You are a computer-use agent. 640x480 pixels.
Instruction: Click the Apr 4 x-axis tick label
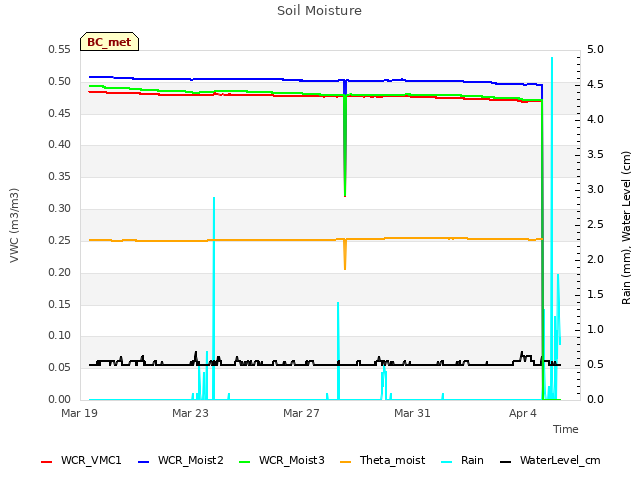[522, 413]
